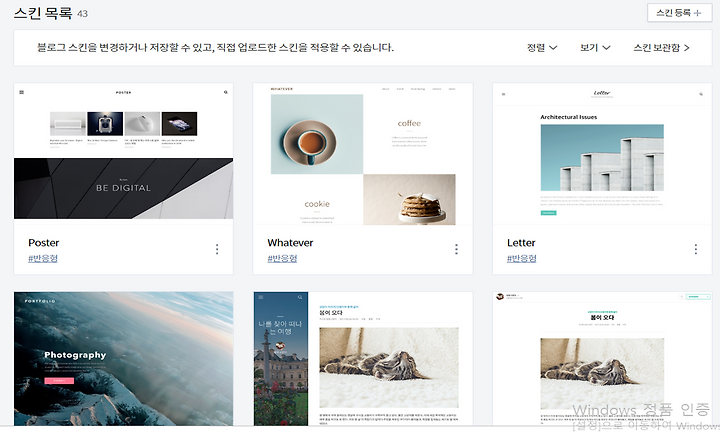Click #반응형 tag under Whatever

(282, 258)
